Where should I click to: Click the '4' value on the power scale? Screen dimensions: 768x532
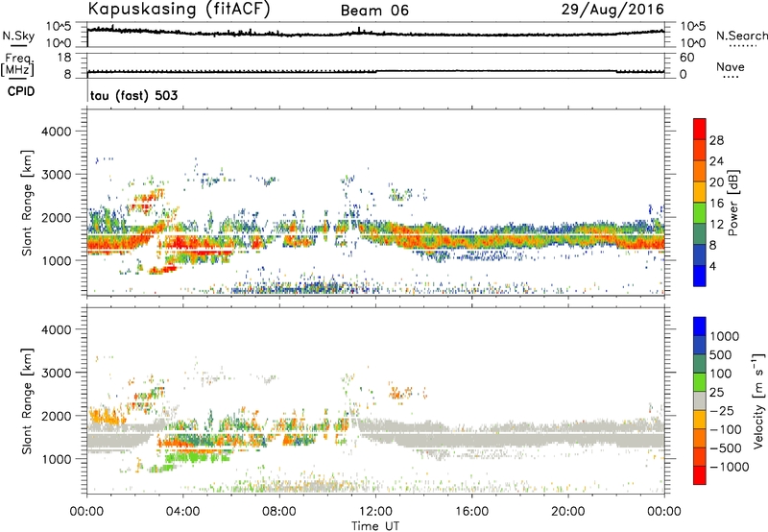[712, 266]
